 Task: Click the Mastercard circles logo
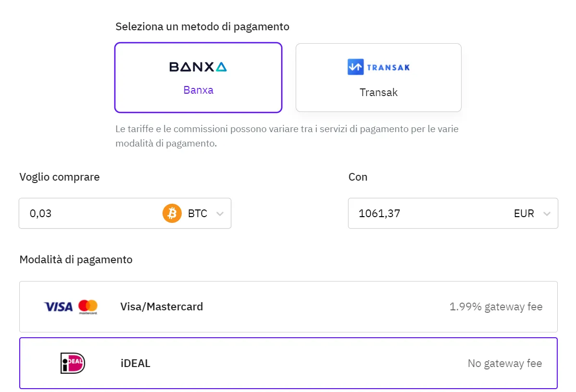[88, 306]
